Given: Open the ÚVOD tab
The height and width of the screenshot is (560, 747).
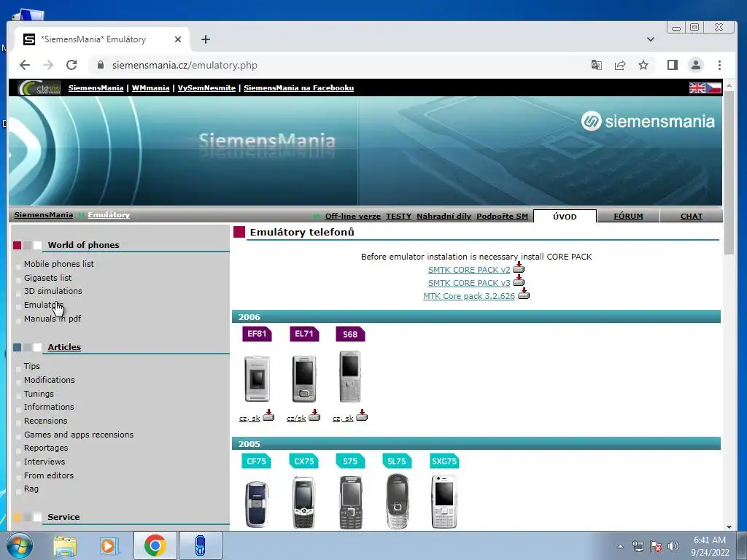Looking at the screenshot, I should pyautogui.click(x=565, y=216).
